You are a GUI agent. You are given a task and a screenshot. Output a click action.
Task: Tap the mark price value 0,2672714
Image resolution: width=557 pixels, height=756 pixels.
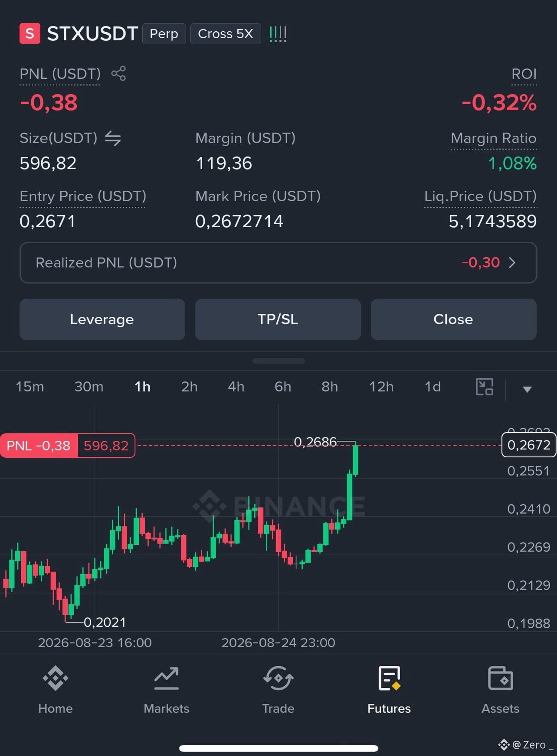point(239,222)
